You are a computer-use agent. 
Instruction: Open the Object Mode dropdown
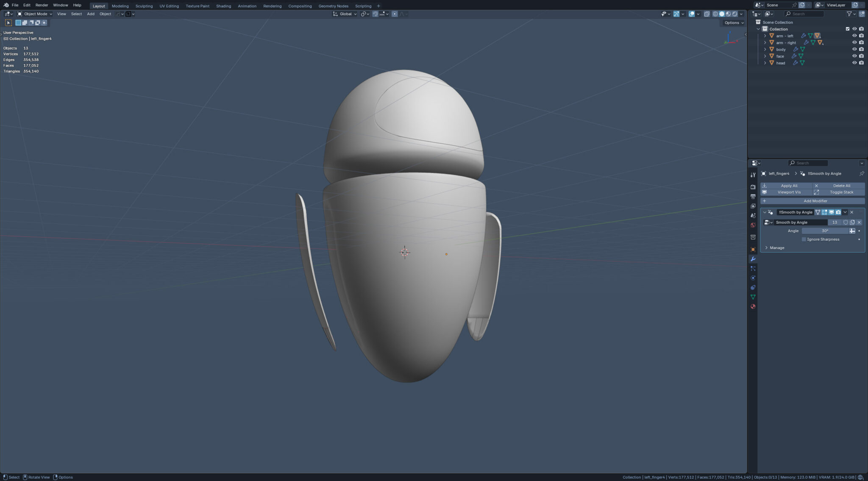(x=35, y=14)
